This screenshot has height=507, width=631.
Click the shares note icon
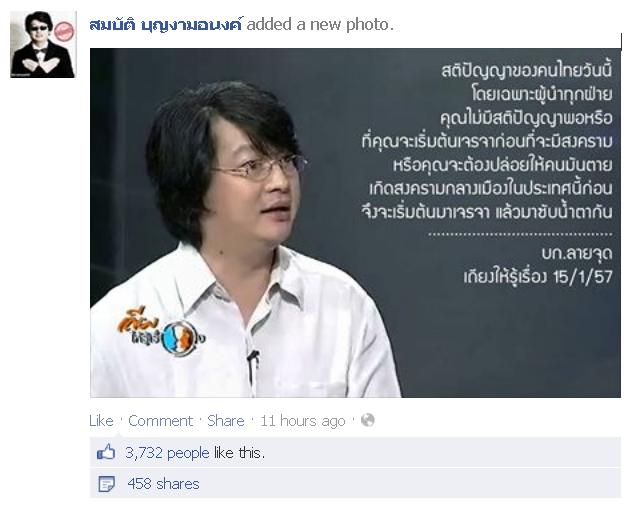point(107,484)
